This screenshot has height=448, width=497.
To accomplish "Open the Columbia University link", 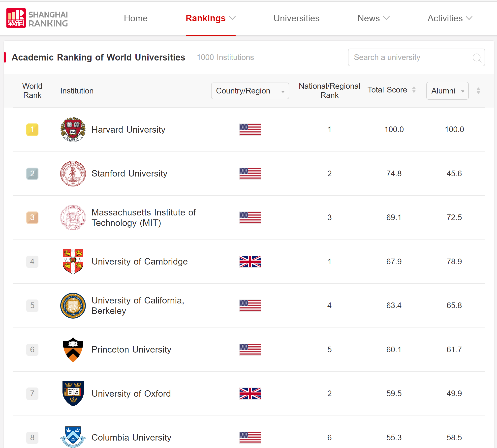I will coord(131,438).
